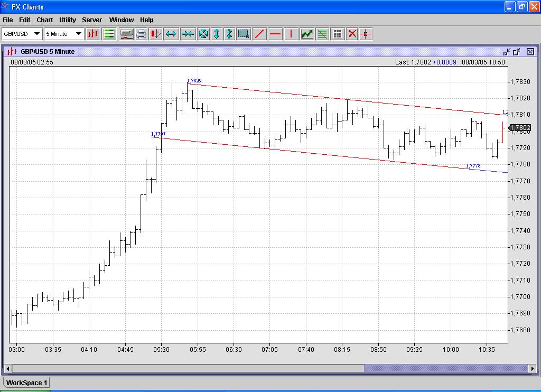Switch to the WorkSpace 1 tab
The width and height of the screenshot is (541, 392).
click(27, 382)
